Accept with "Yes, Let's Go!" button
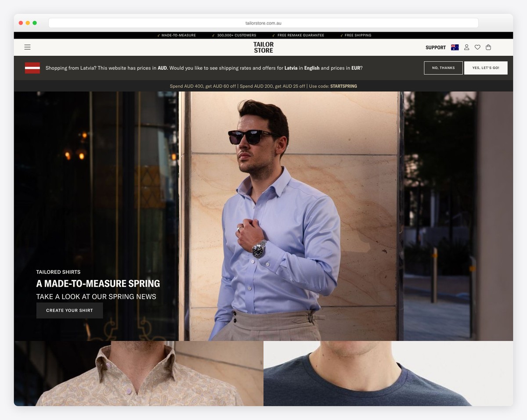527x420 pixels. click(485, 68)
